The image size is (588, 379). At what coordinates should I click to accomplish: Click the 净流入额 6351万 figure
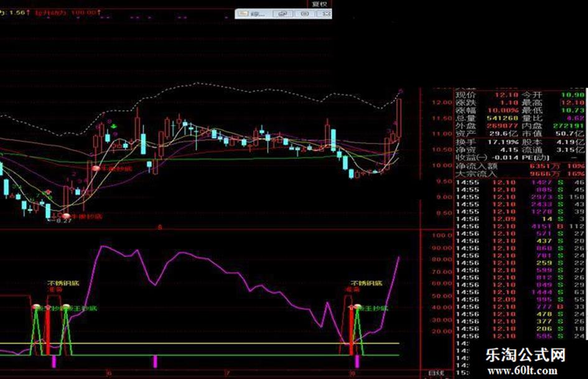coord(544,166)
